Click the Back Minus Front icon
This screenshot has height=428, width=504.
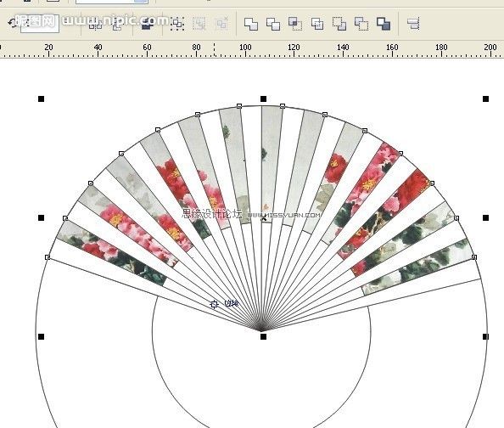pos(361,24)
